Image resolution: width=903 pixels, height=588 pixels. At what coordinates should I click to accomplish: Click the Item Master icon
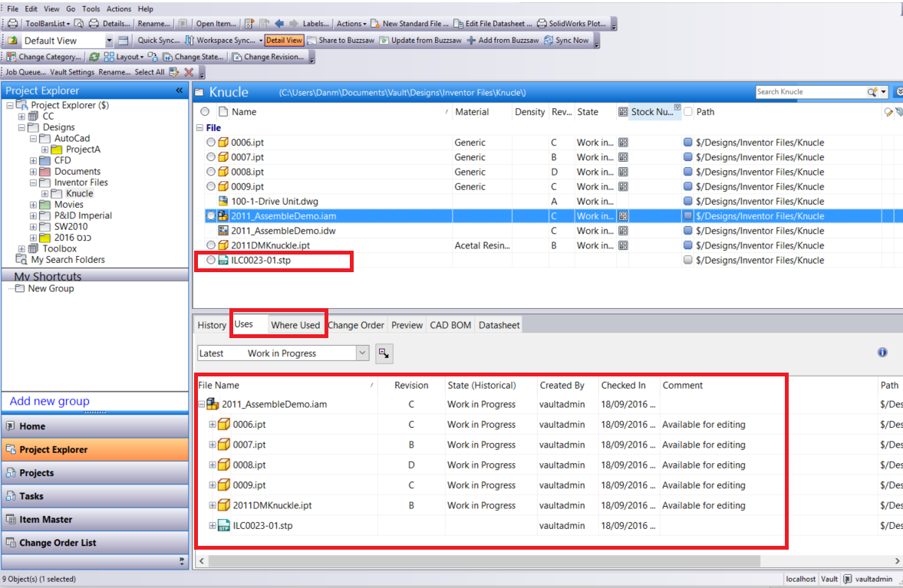(x=11, y=520)
